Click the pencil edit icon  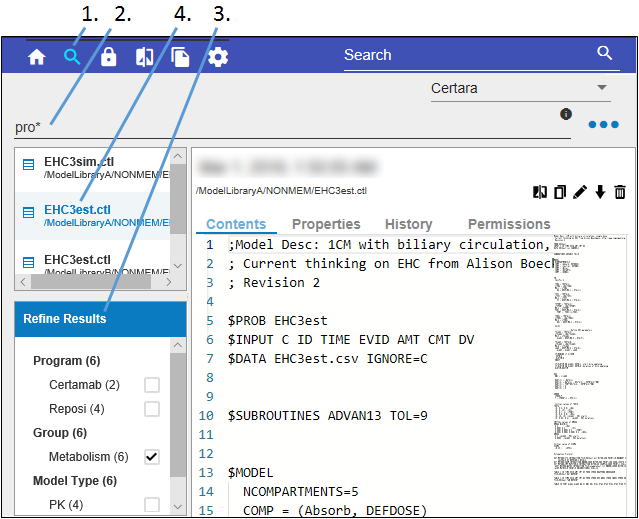580,192
